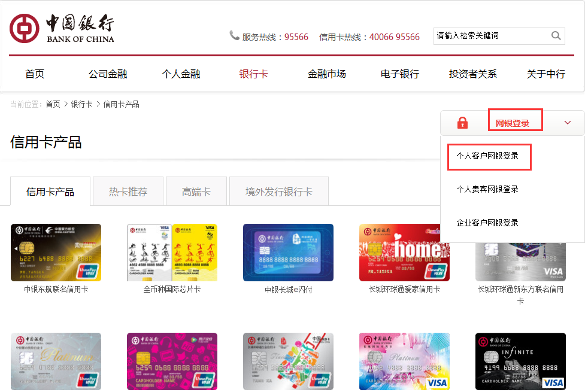Screen dimensions: 585x392
Task: Open the 银行卡 navigation menu
Action: pos(253,74)
